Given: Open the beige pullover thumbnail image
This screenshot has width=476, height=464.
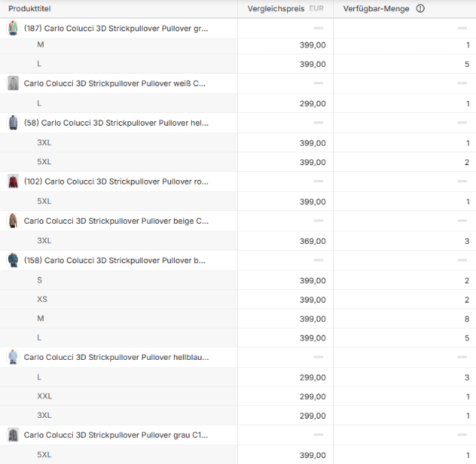Looking at the screenshot, I should click(x=13, y=221).
